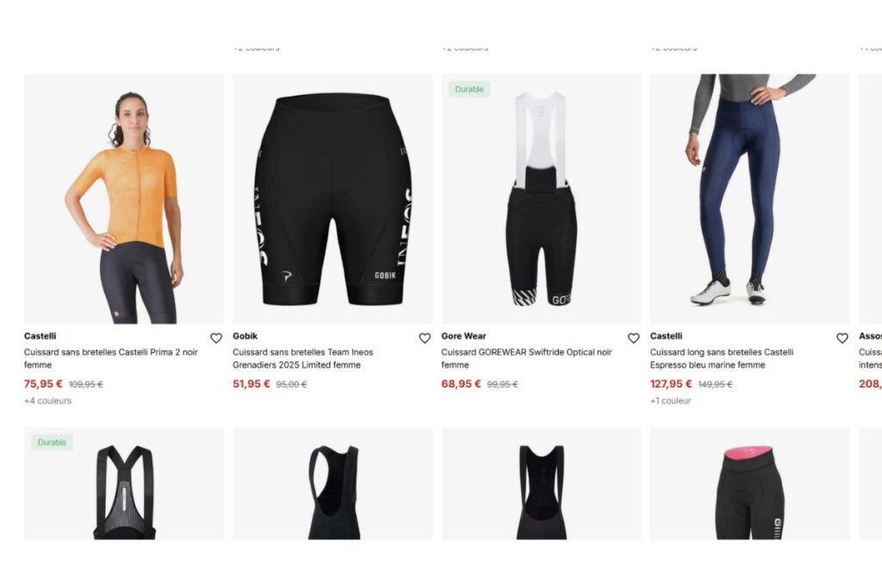
Task: Click the Durable tag on the bottom-left product
Action: (52, 443)
